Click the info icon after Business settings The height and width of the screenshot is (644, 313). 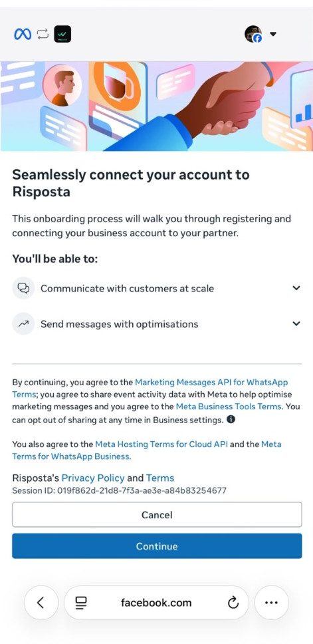(231, 419)
